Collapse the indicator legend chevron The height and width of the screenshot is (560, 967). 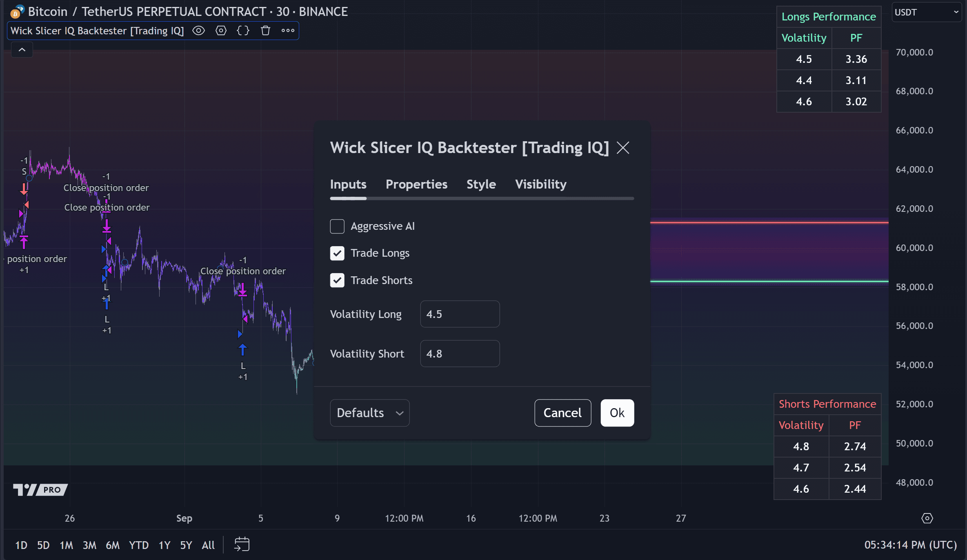click(22, 50)
